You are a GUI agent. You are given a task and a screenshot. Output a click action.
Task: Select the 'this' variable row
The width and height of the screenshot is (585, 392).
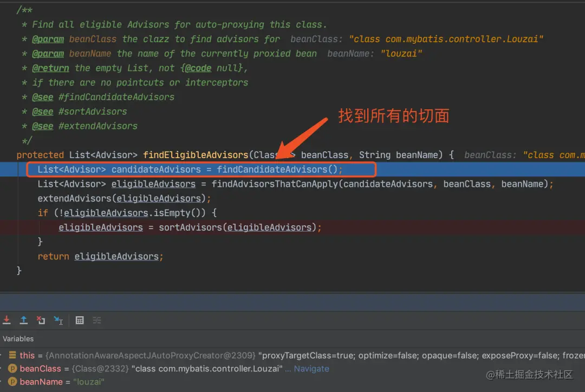point(292,355)
